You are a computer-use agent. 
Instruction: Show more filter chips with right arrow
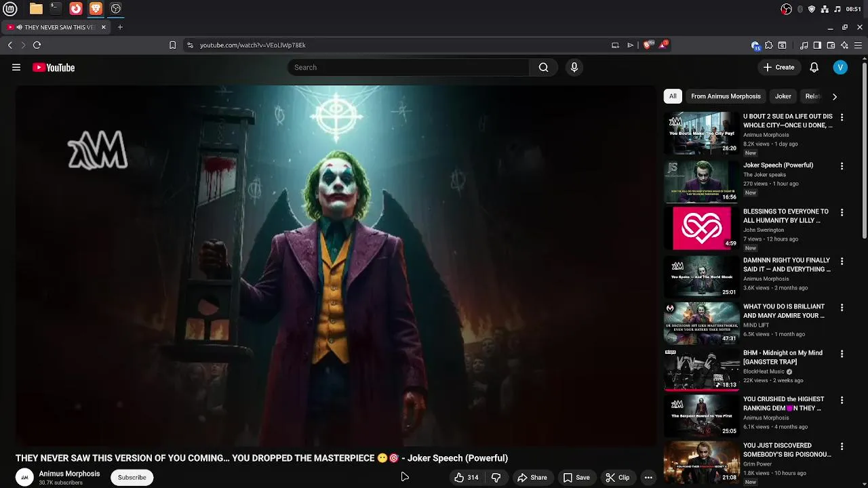pos(834,96)
